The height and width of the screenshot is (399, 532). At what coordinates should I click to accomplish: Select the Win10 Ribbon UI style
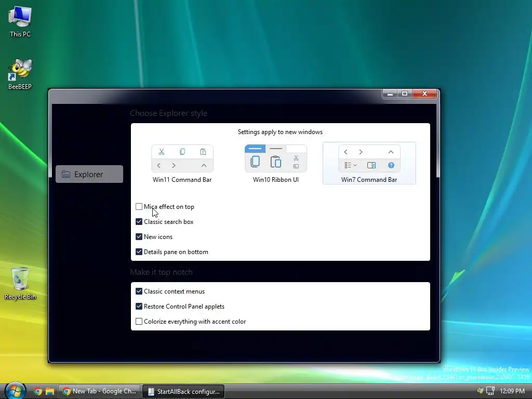276,164
